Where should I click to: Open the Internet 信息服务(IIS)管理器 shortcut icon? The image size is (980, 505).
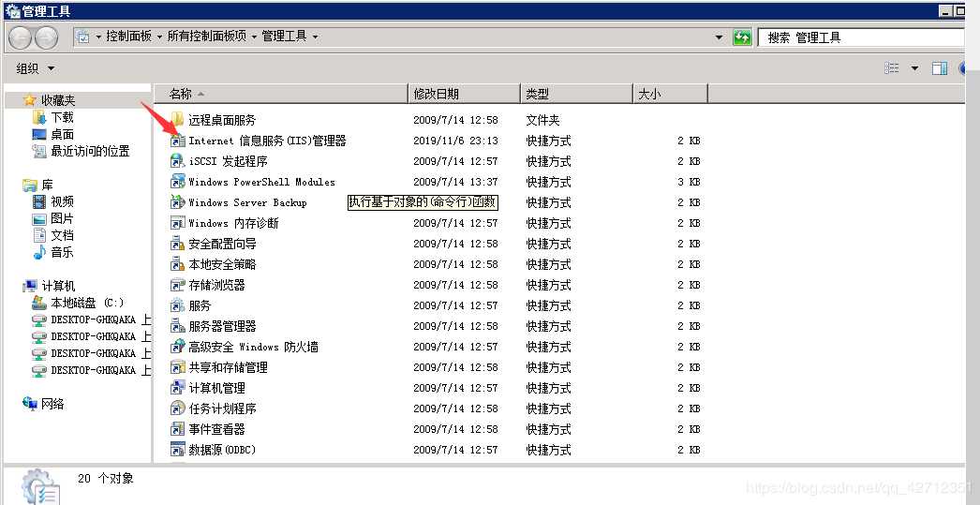177,141
